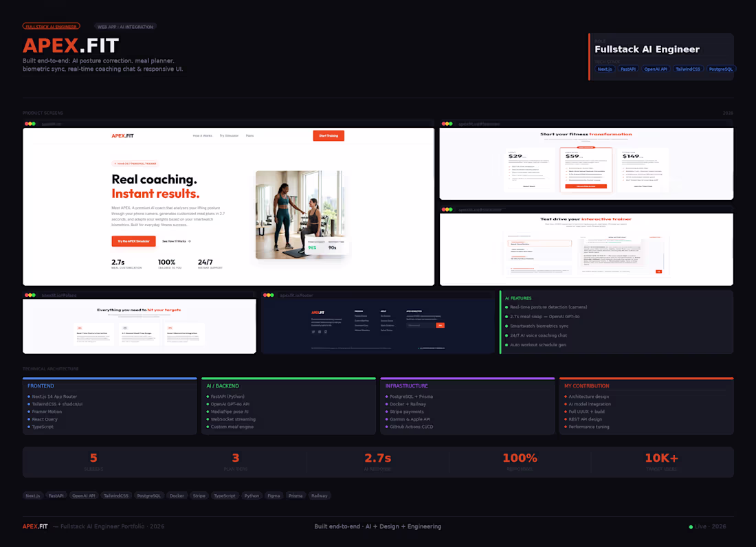
Task: Click the 'FULLSTACK AI ENGINEER' orange pill tag
Action: coord(51,27)
